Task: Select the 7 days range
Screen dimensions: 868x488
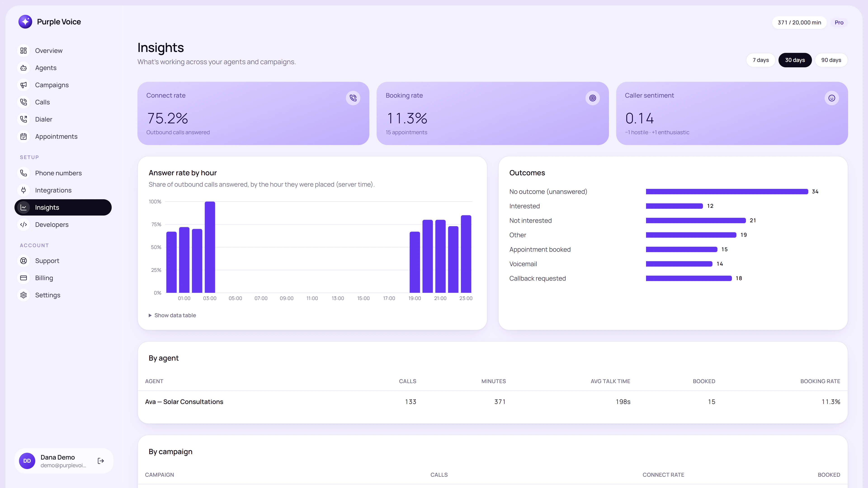Action: click(760, 60)
